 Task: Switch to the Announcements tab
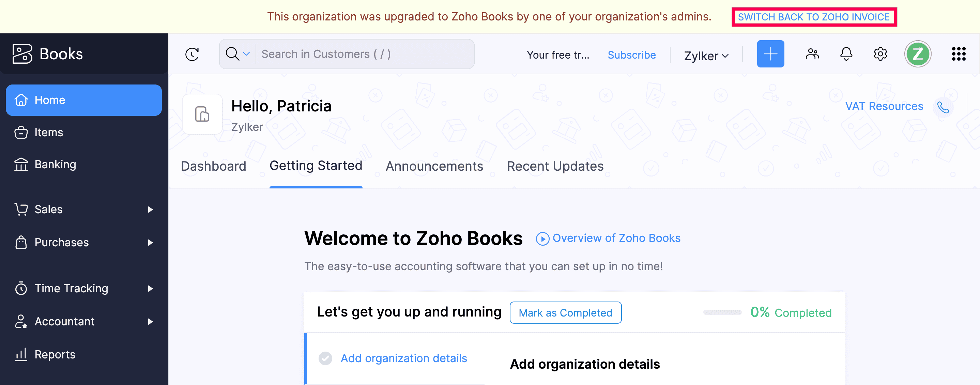(x=434, y=166)
